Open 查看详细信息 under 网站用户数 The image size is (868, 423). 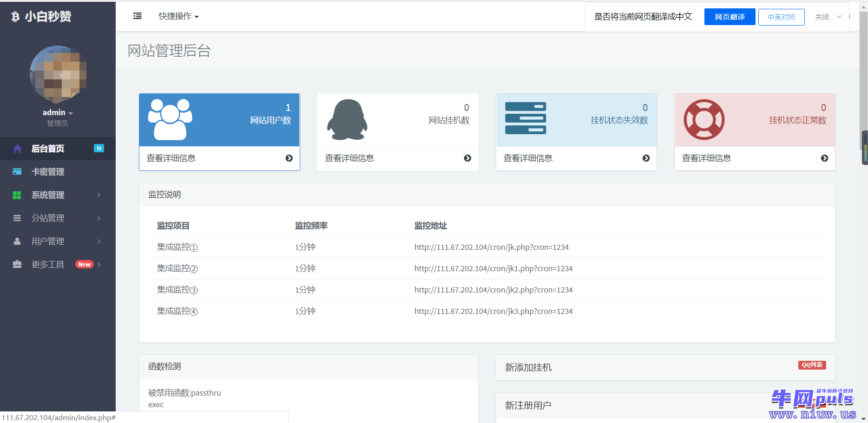[171, 158]
